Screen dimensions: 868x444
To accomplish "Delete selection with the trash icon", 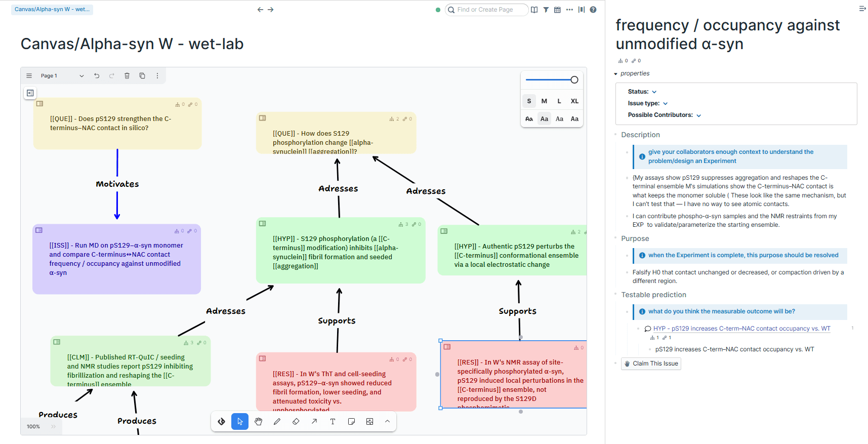I will tap(127, 76).
